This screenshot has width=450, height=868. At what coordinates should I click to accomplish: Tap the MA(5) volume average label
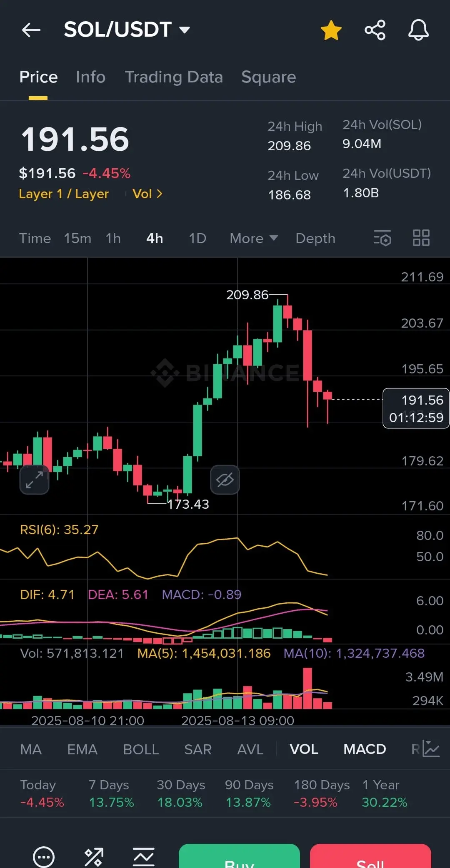(204, 653)
